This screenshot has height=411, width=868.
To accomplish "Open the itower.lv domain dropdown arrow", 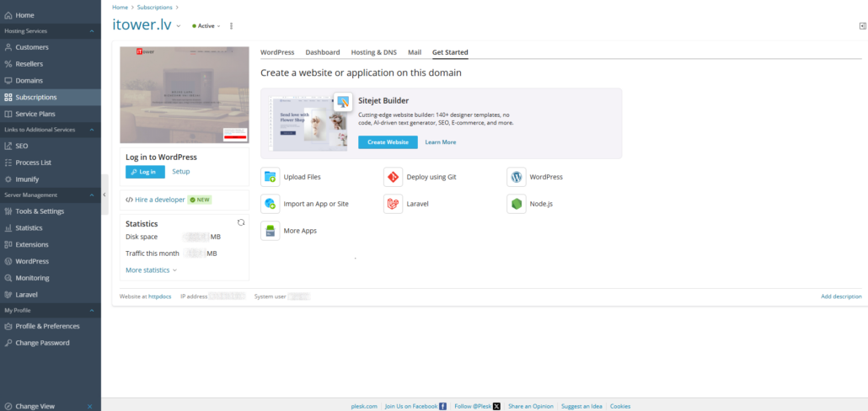I will [x=179, y=26].
